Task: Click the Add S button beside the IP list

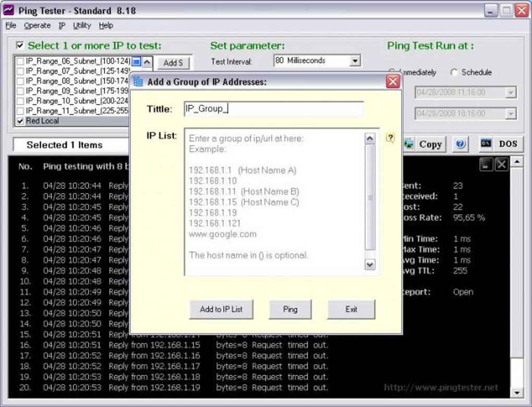Action: coord(173,63)
